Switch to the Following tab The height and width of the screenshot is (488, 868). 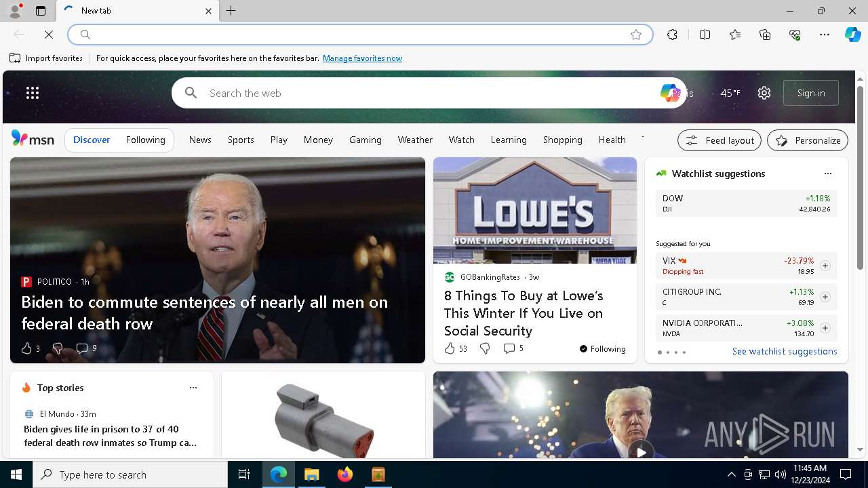pos(145,140)
